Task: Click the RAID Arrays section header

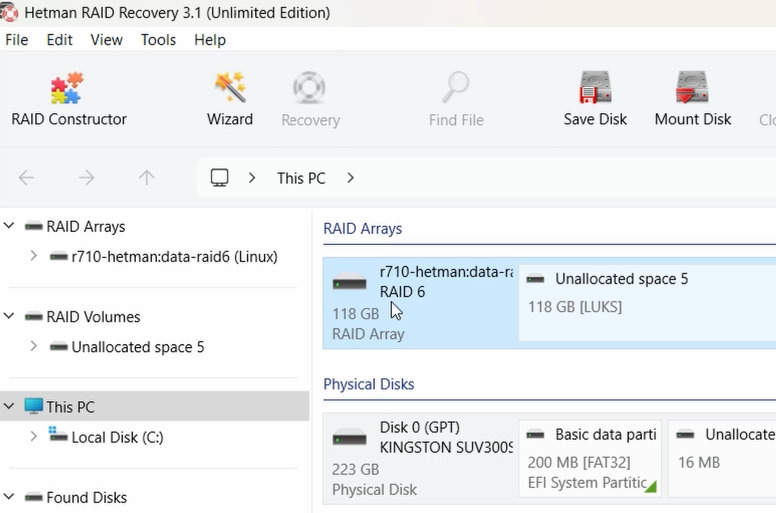Action: click(x=362, y=229)
